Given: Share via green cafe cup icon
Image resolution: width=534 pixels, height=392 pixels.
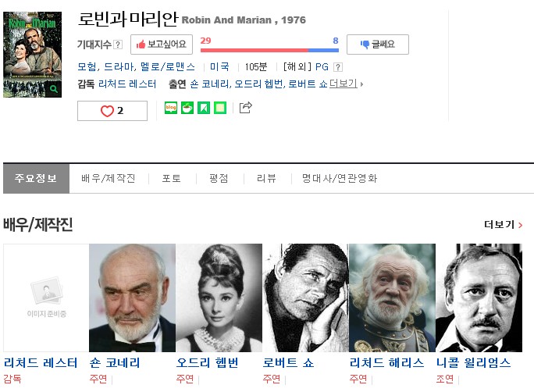Looking at the screenshot, I should click(x=187, y=108).
